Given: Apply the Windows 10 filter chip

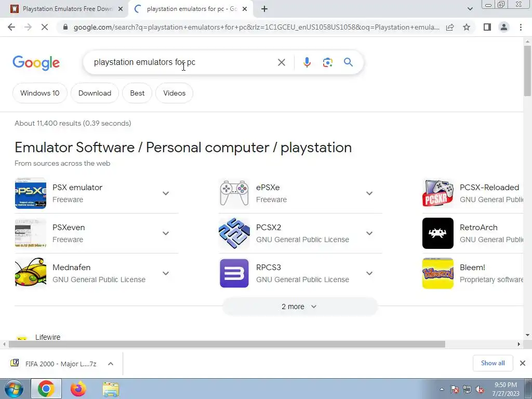Looking at the screenshot, I should tap(39, 93).
